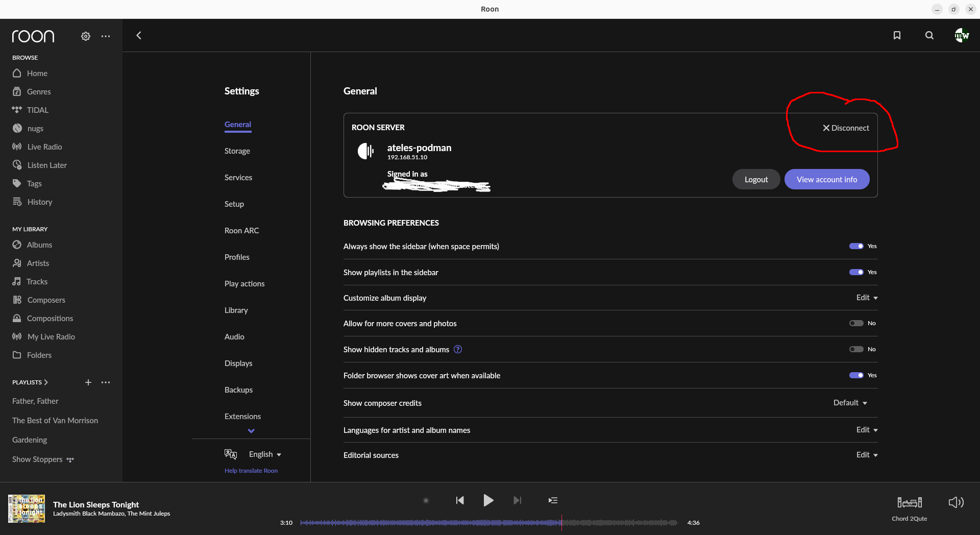Click the Listen Later clock icon

[17, 165]
